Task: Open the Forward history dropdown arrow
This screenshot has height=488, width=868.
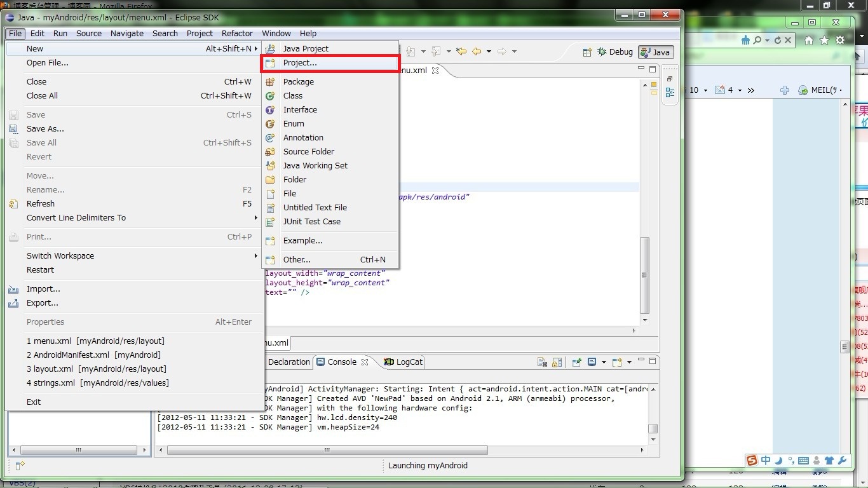Action: pos(514,51)
